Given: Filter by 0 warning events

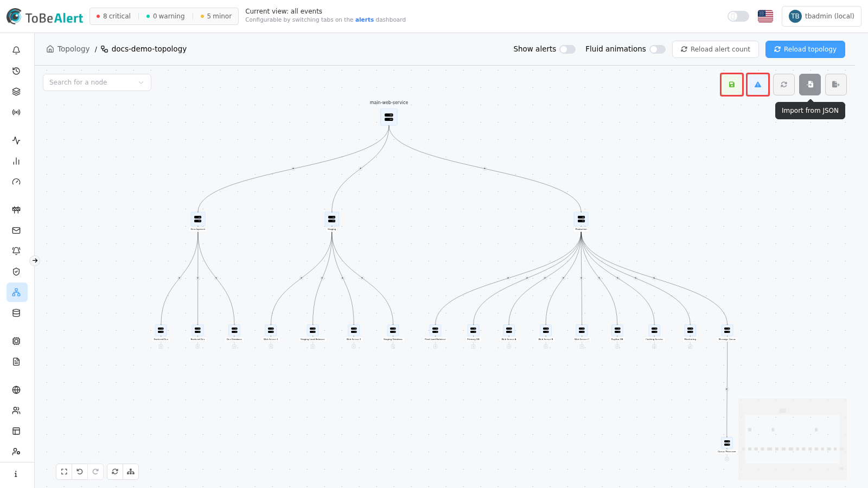Looking at the screenshot, I should click(x=165, y=16).
